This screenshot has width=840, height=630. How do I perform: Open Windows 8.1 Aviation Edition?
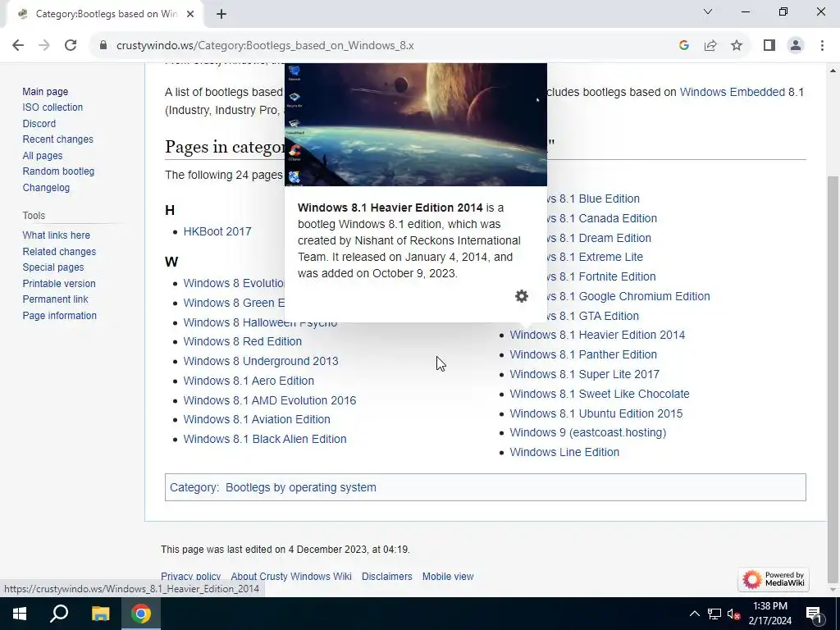point(257,419)
